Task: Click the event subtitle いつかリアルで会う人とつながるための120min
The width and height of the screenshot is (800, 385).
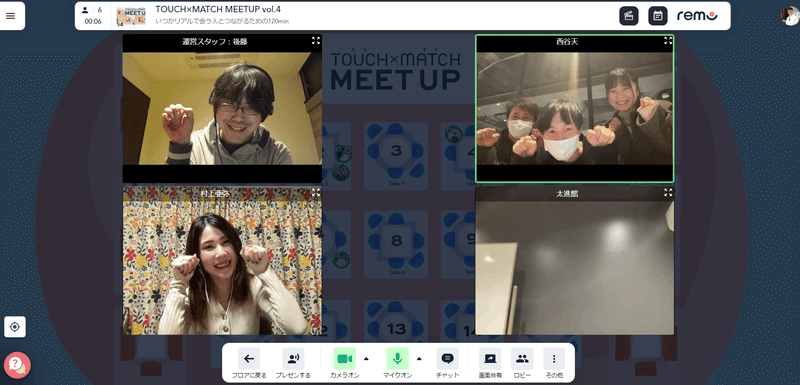Action: pyautogui.click(x=221, y=21)
